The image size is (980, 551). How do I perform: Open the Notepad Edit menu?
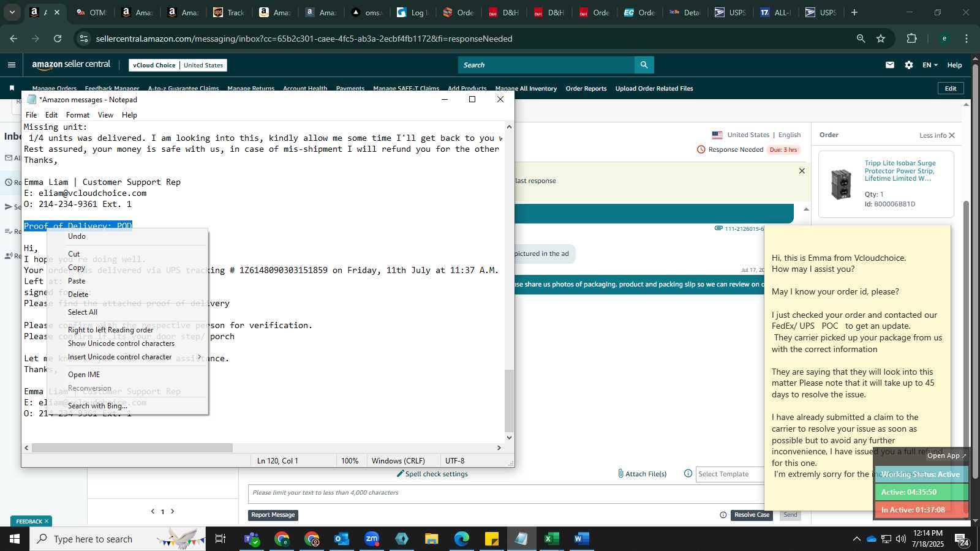(x=51, y=115)
